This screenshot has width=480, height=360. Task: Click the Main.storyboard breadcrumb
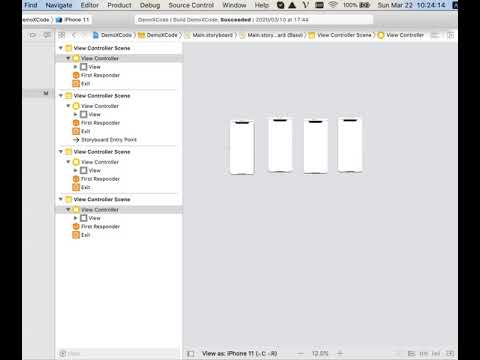(209, 35)
